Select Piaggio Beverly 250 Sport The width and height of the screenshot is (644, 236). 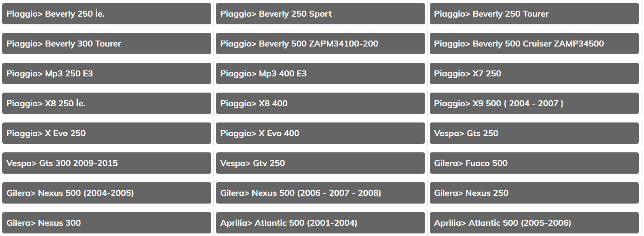click(320, 14)
